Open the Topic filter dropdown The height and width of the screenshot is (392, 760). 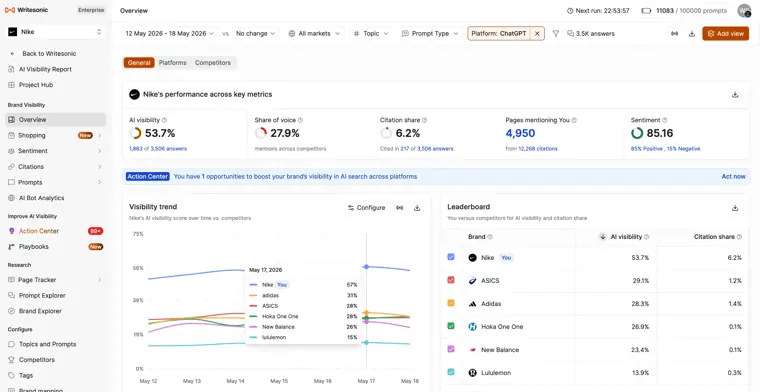click(371, 33)
